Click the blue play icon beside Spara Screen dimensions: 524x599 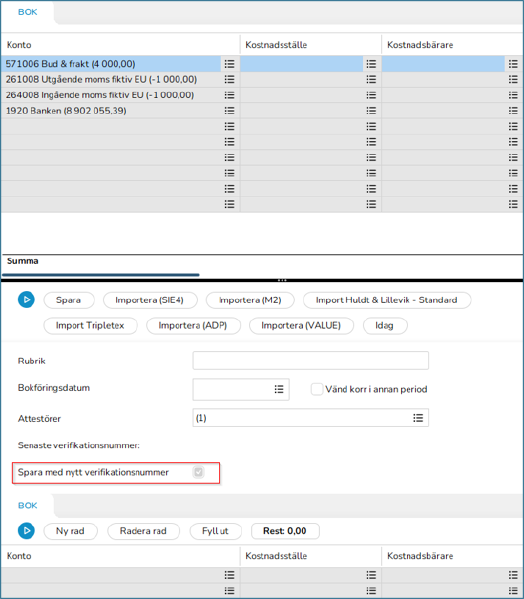pos(26,300)
